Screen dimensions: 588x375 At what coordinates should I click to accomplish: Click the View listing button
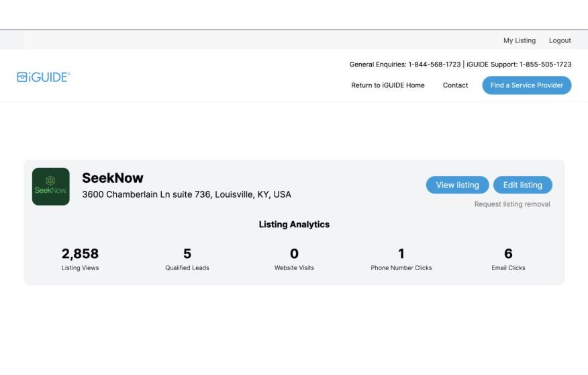[x=457, y=185]
